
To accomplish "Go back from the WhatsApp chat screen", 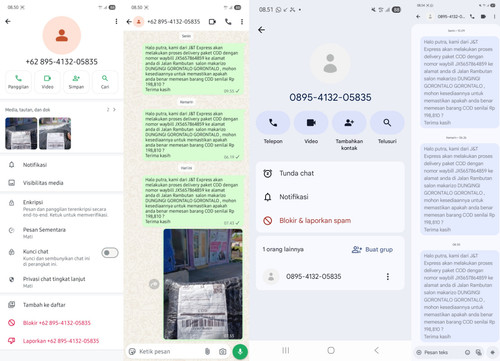I will [x=129, y=22].
